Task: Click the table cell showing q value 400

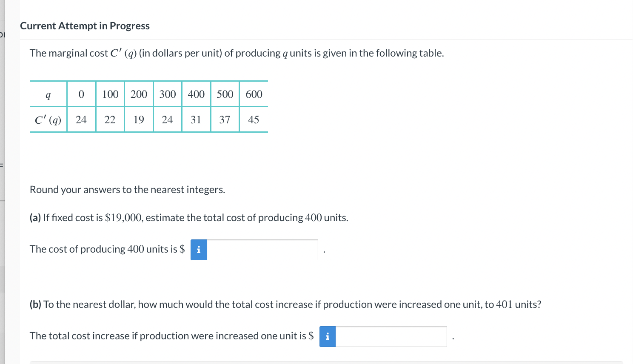Action: (196, 94)
